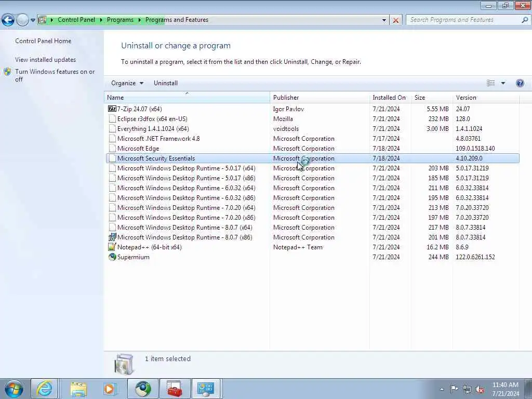
Task: Click the Control Panel taskbar button
Action: pos(206,389)
